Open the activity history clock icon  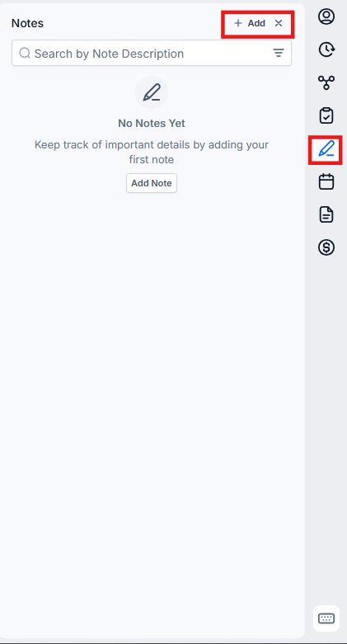click(x=326, y=49)
